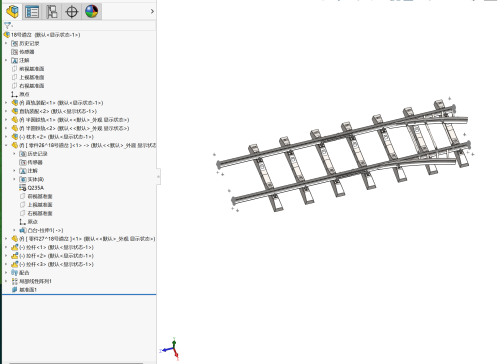Switch to the ConfigurationManager tab
499x364 pixels.
pos(52,12)
